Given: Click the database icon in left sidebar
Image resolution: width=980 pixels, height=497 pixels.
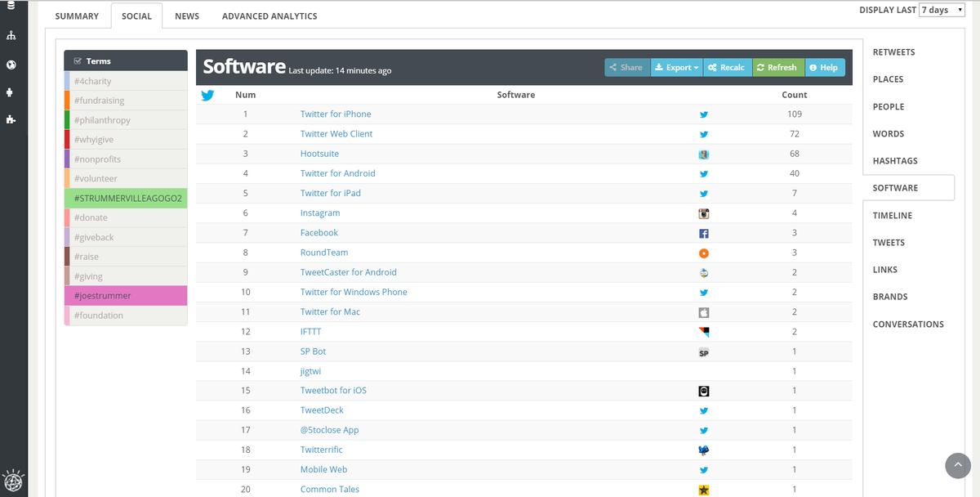Looking at the screenshot, I should (x=11, y=5).
